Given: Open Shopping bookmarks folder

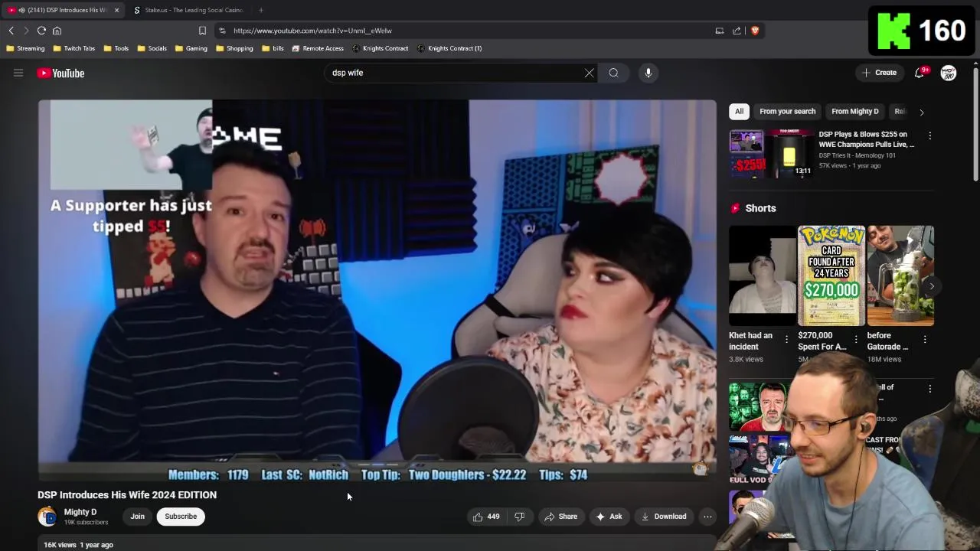Looking at the screenshot, I should point(234,48).
